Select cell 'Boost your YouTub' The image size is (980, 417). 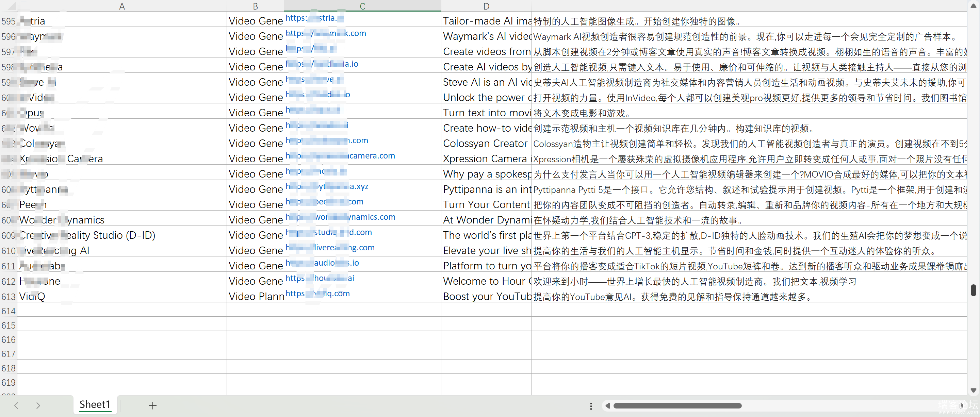[486, 295]
